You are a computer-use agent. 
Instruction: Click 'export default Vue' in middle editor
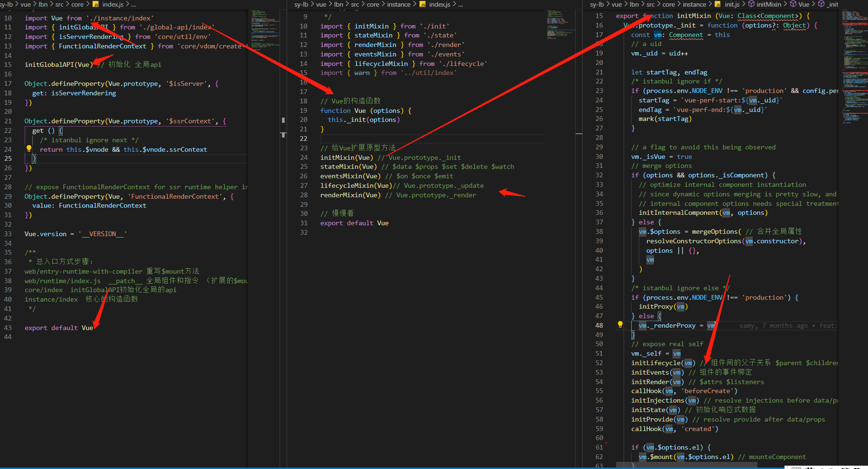coord(355,223)
